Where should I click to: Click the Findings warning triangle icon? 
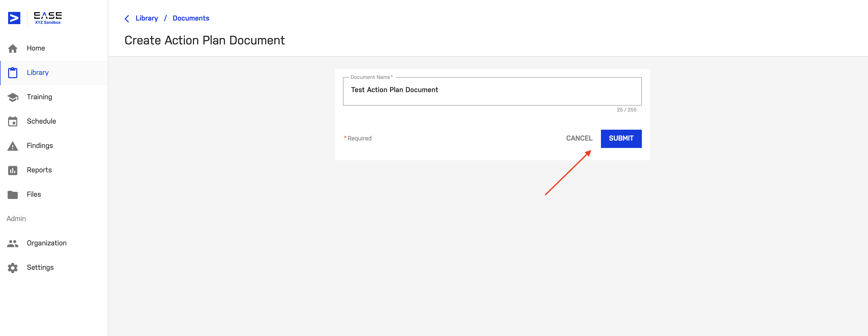coord(13,146)
